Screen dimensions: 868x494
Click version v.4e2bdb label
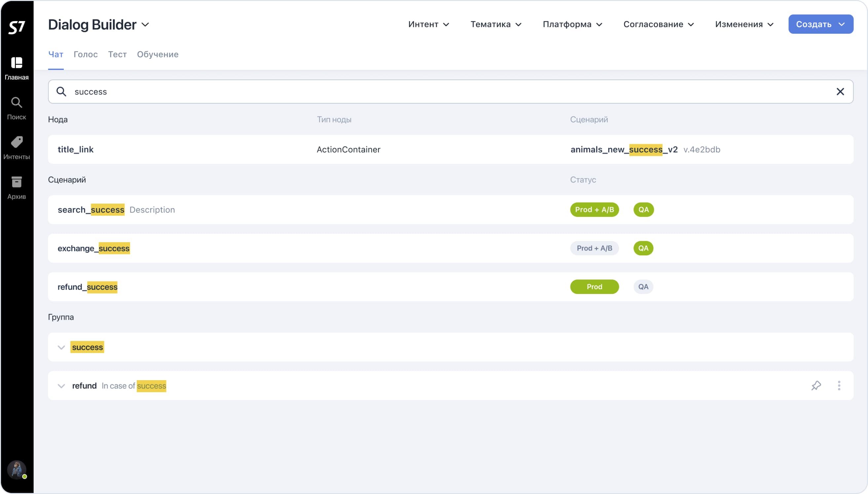pos(702,149)
